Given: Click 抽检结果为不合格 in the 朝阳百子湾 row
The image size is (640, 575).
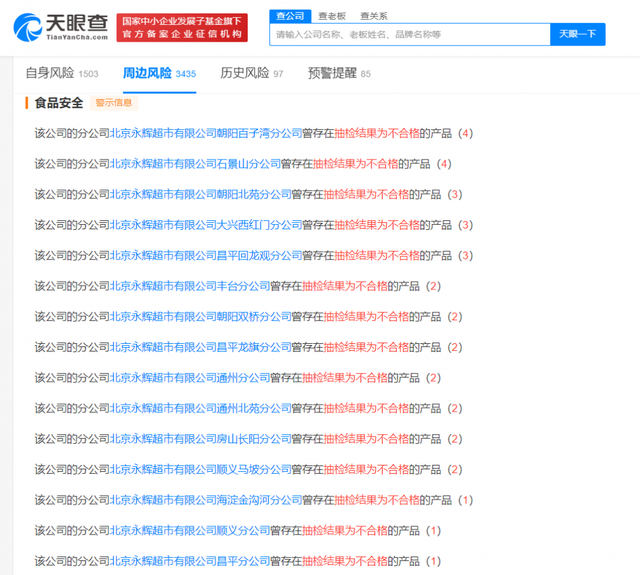Looking at the screenshot, I should pos(377,133).
